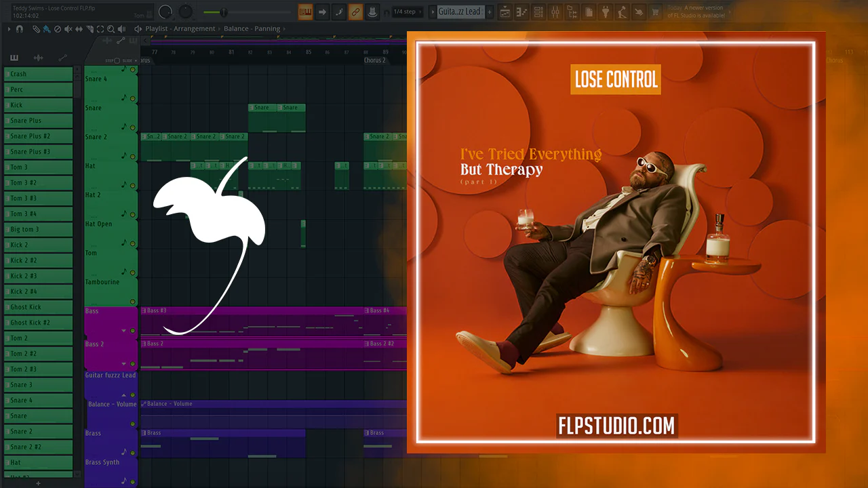
Task: Click the countdown before recording arrow icon
Action: pyautogui.click(x=322, y=12)
